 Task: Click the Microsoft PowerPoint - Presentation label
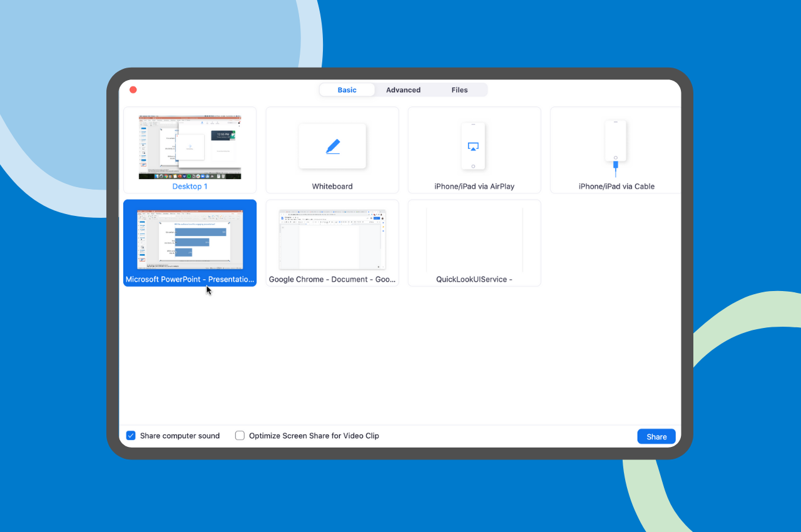190,280
